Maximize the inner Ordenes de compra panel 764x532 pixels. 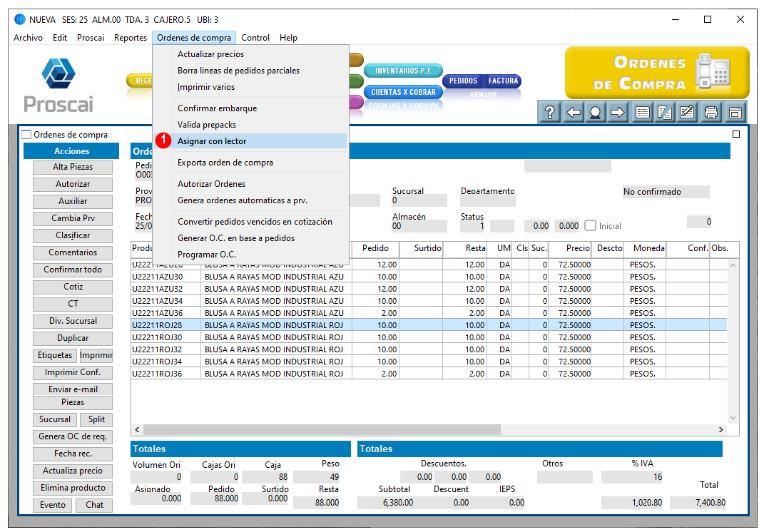coord(736,134)
